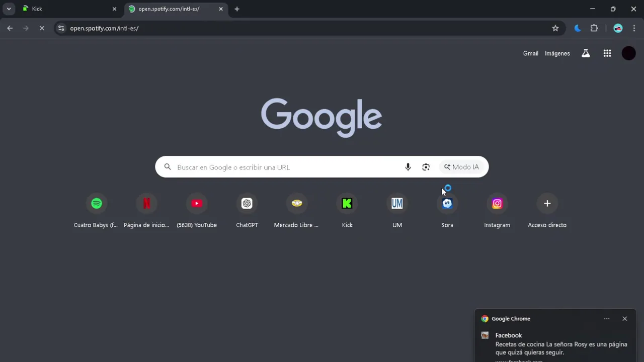Open the Sora shortcut
Viewport: 644px width, 362px height.
pyautogui.click(x=447, y=210)
